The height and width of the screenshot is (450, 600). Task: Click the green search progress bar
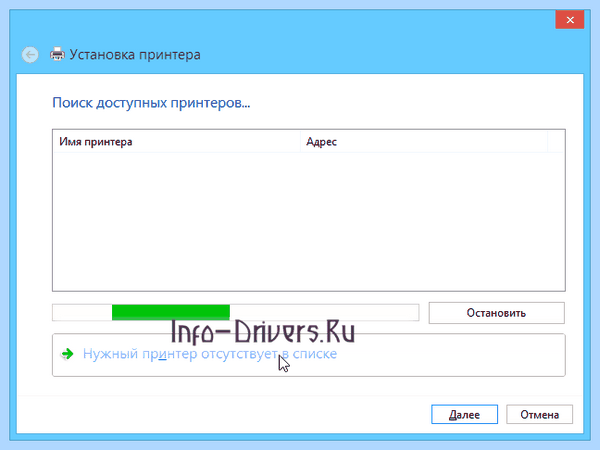(236, 312)
